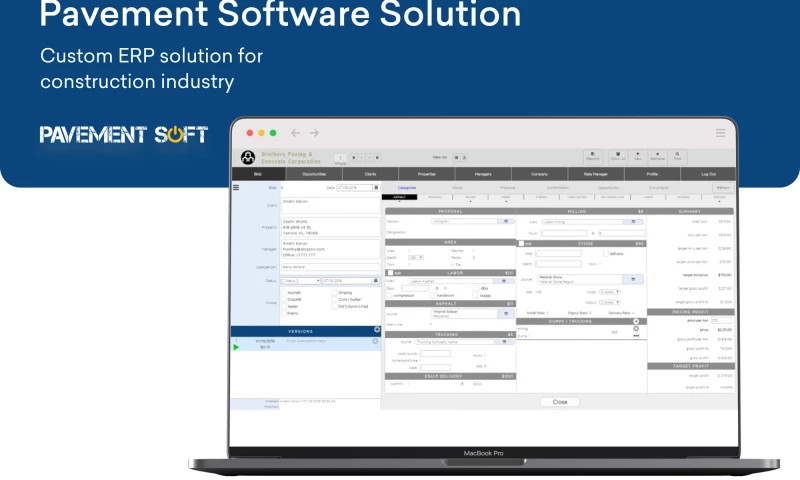Screen dimensions: 800x480
Task: Click the Refresh button
Action: pyautogui.click(x=723, y=188)
